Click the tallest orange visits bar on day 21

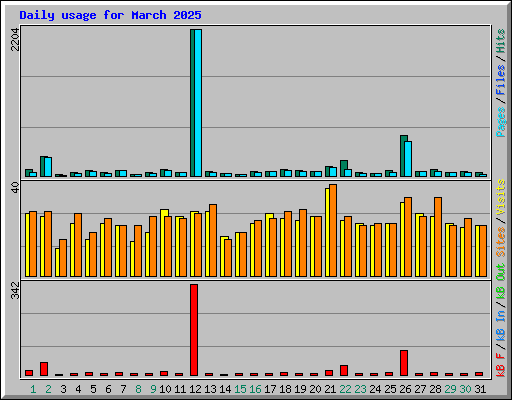pyautogui.click(x=333, y=230)
